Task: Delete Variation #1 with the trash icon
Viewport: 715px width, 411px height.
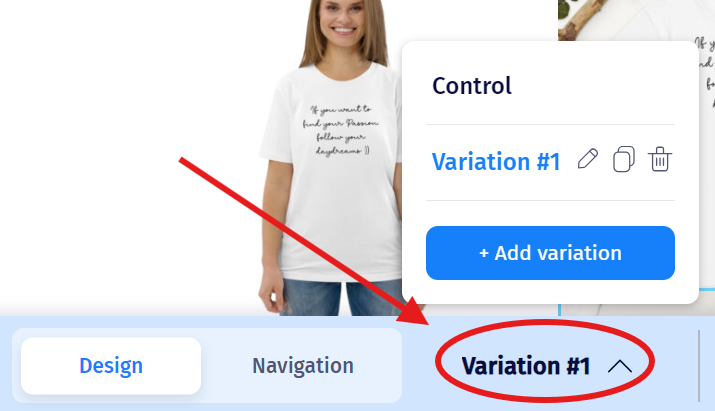Action: pos(660,159)
